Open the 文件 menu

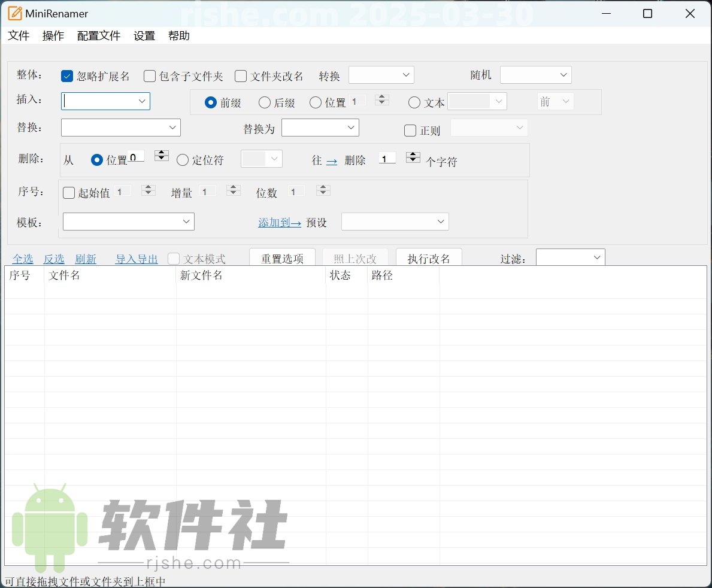(19, 35)
